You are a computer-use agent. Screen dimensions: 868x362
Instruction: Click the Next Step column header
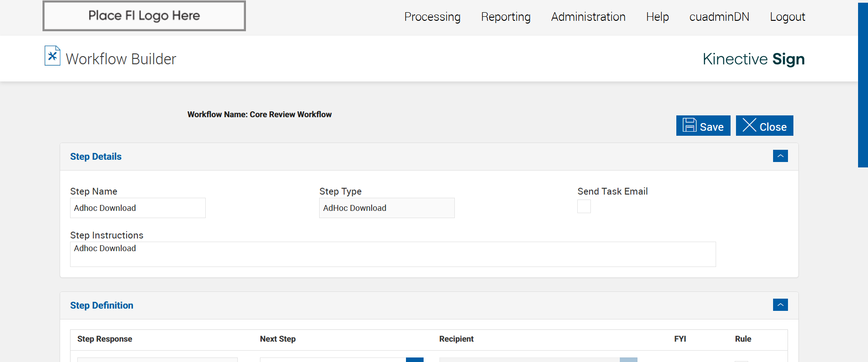(x=278, y=339)
